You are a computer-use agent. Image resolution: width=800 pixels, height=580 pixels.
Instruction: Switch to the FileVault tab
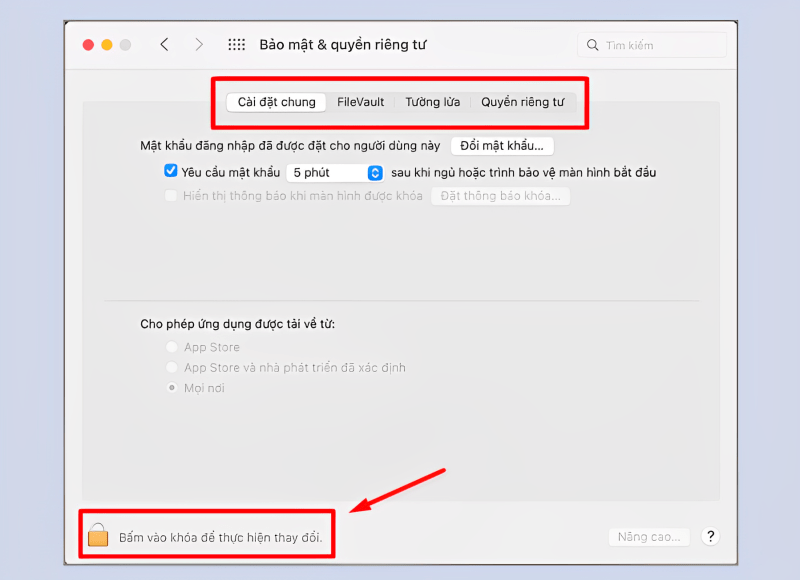pos(360,102)
